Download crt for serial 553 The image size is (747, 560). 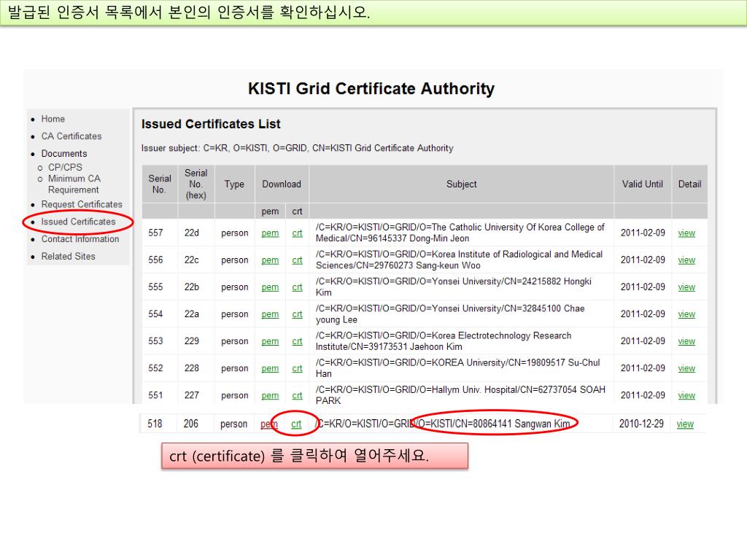298,341
